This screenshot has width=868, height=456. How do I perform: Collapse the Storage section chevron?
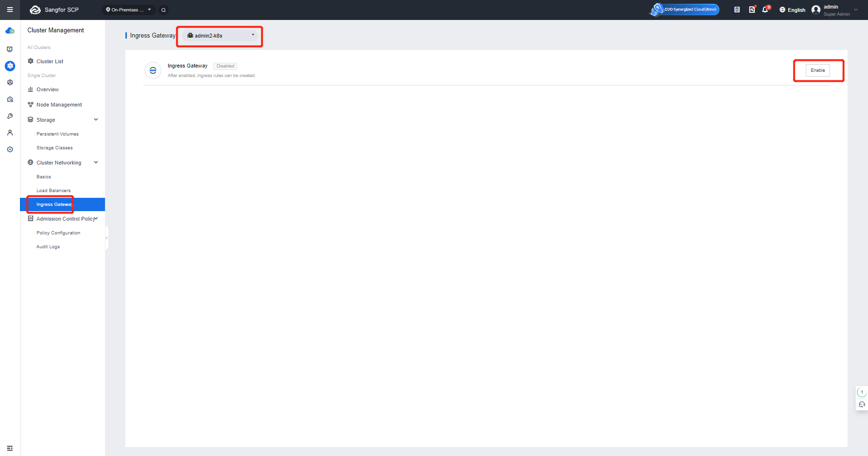[96, 120]
